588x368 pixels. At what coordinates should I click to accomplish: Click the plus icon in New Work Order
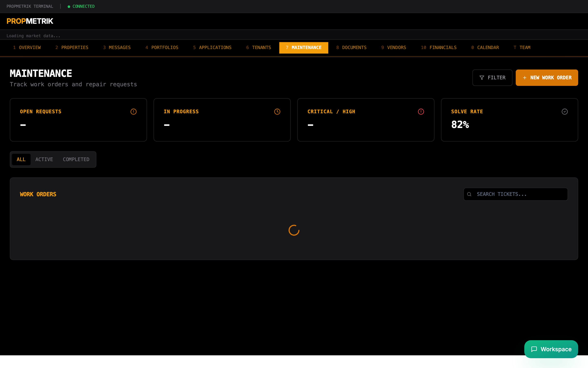(x=525, y=78)
